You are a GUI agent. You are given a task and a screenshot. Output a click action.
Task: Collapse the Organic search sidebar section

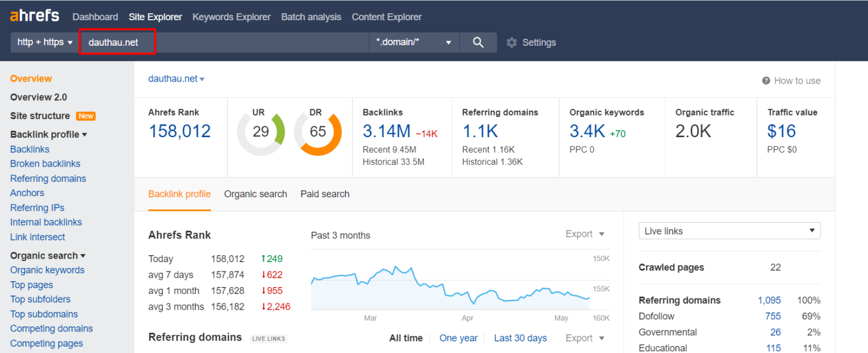[47, 255]
